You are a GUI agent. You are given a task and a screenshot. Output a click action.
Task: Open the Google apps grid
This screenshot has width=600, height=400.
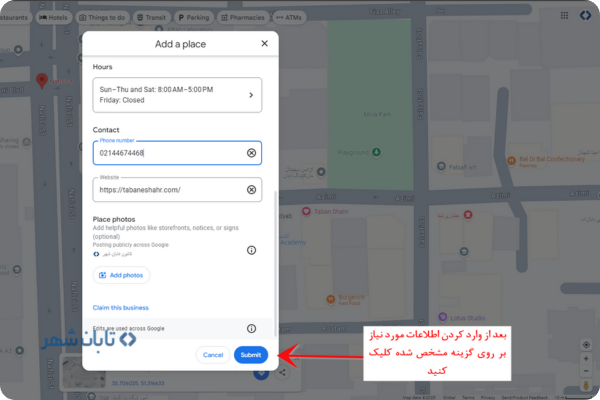point(564,16)
